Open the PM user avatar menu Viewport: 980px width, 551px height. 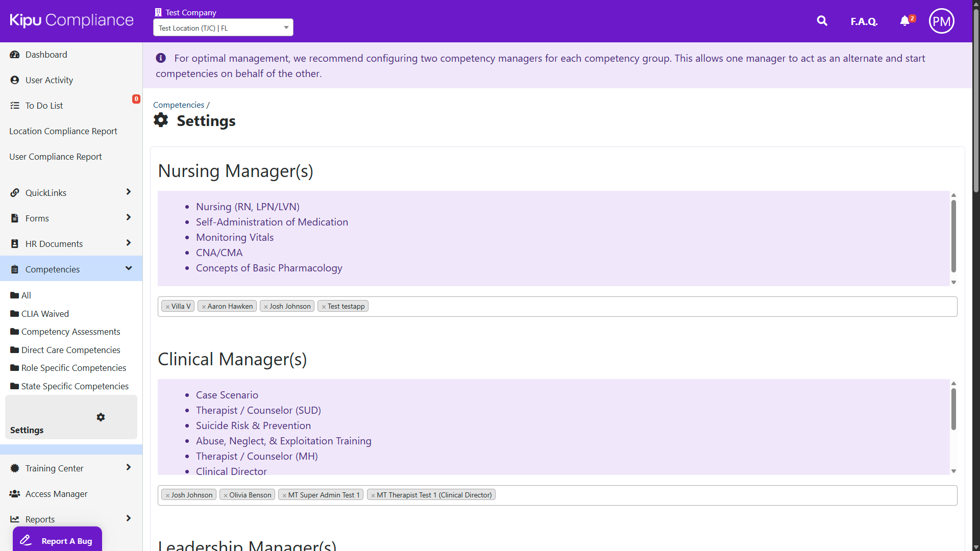click(941, 21)
